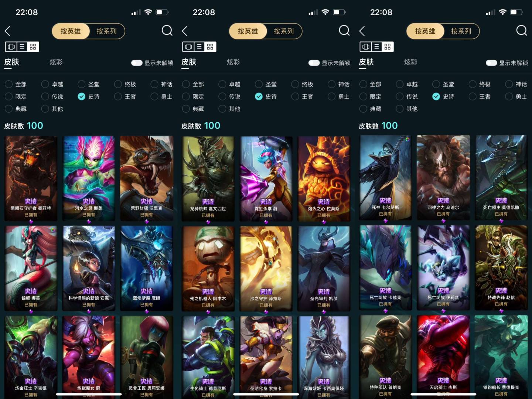532x399 pixels.
Task: Enable 显示未解锁 in the right screen
Action: pyautogui.click(x=491, y=63)
